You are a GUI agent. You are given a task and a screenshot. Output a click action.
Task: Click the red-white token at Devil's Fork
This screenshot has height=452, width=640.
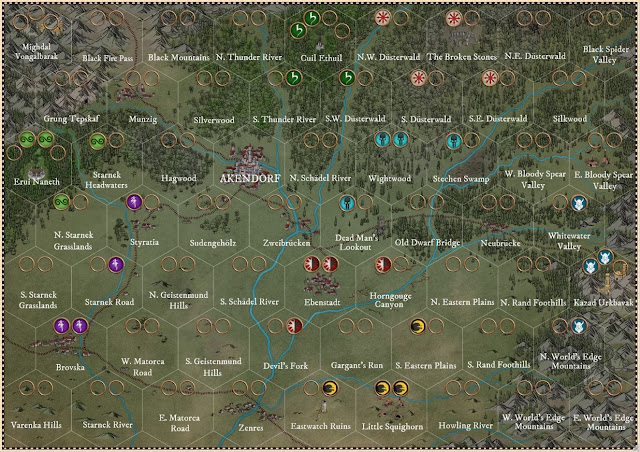pos(294,326)
